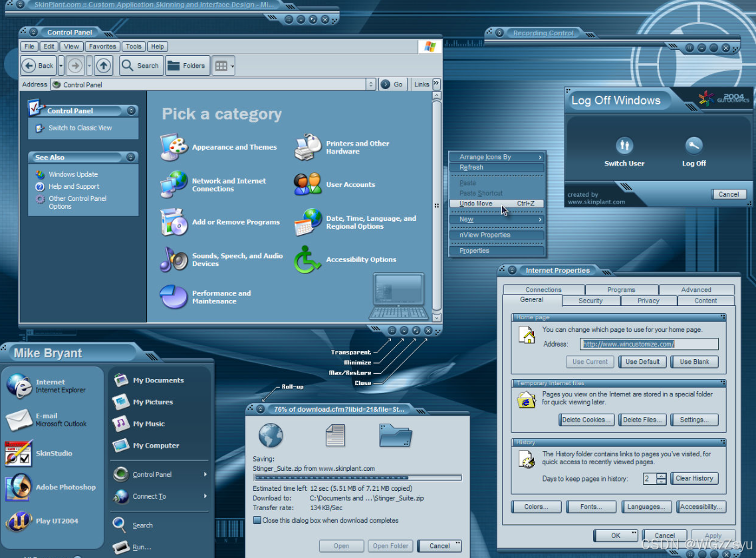756x558 pixels.
Task: Click Switch to Classic View link
Action: coord(80,128)
